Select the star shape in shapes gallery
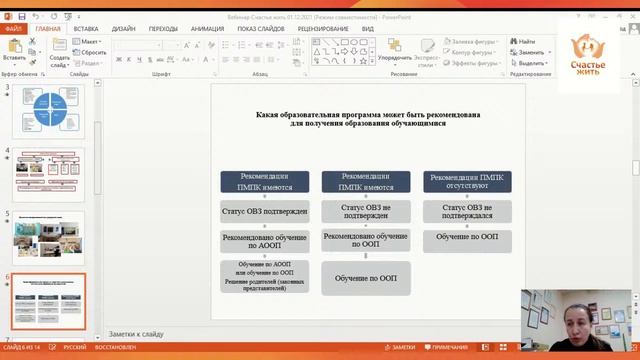The image size is (640, 360). pyautogui.click(x=363, y=61)
